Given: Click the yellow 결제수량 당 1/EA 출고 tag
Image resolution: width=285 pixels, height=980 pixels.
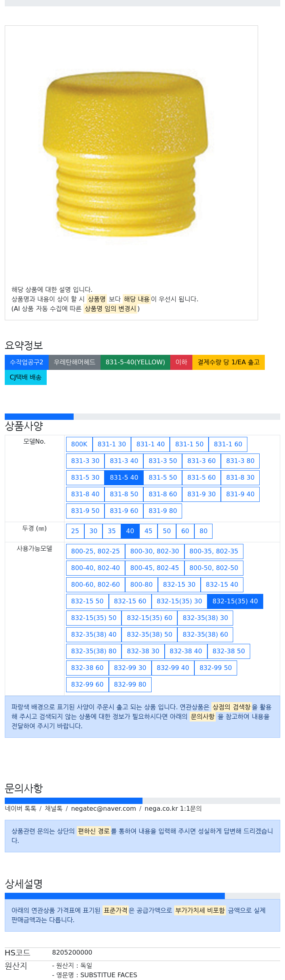Looking at the screenshot, I should pos(228,362).
